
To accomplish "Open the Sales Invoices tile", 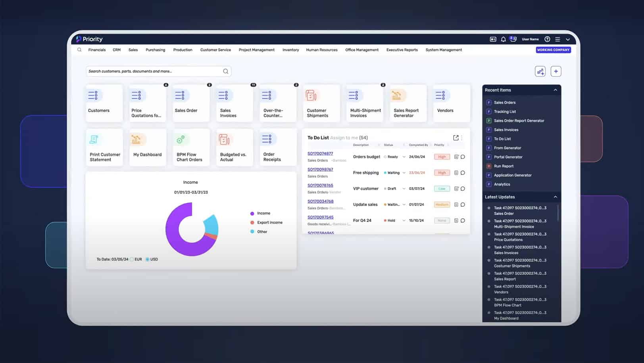I will click(x=235, y=103).
